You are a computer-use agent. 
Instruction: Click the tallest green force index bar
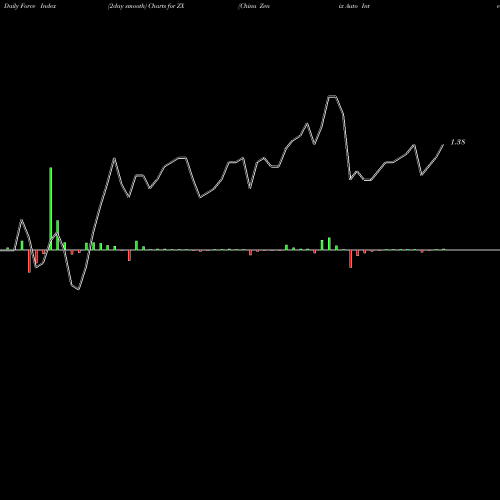point(51,208)
